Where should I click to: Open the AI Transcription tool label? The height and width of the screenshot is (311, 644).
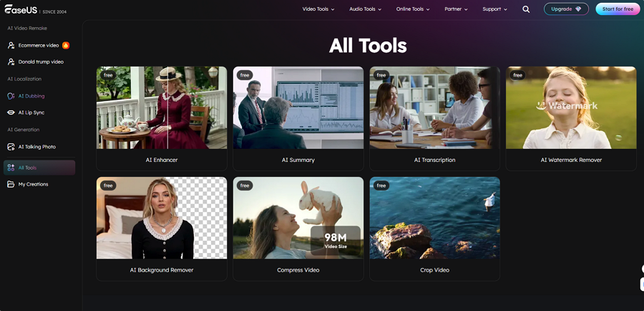click(434, 160)
